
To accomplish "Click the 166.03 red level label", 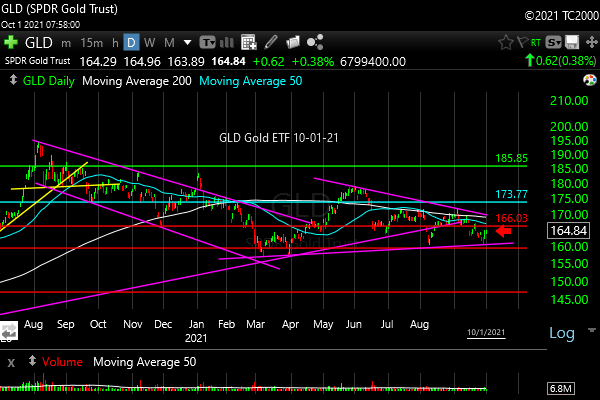I will (511, 218).
